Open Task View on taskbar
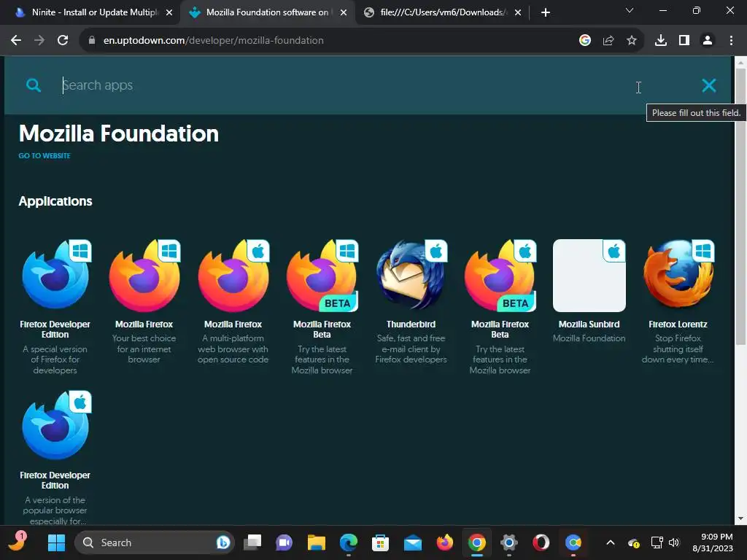Image resolution: width=747 pixels, height=560 pixels. pyautogui.click(x=252, y=542)
